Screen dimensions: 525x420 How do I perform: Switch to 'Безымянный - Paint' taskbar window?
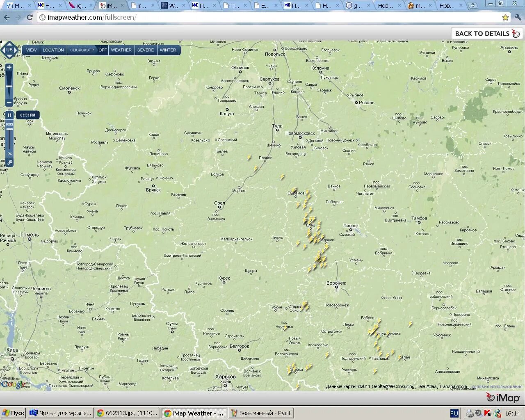[x=261, y=413]
